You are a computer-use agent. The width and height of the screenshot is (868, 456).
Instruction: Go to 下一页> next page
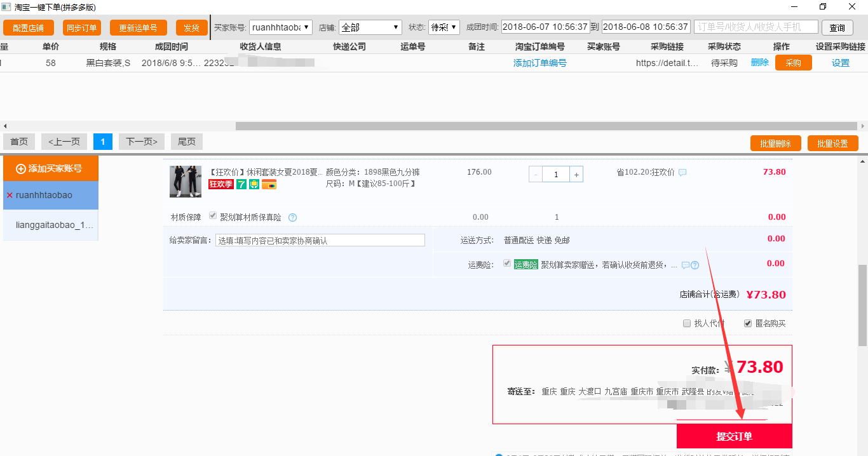[x=142, y=142]
